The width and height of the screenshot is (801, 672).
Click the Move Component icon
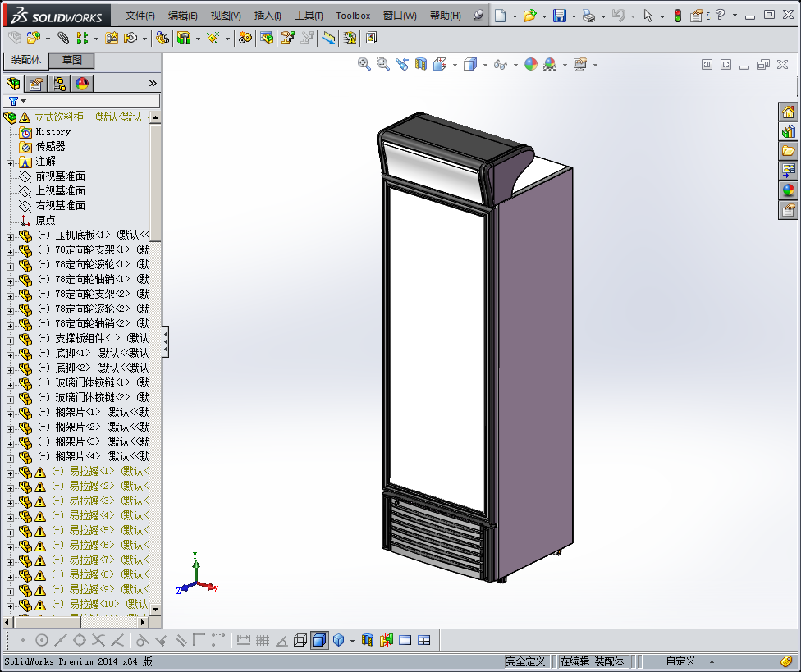130,38
